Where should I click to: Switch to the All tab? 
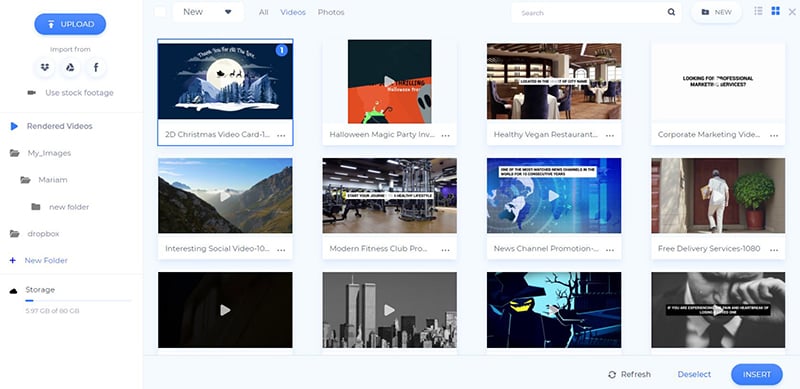(x=263, y=12)
